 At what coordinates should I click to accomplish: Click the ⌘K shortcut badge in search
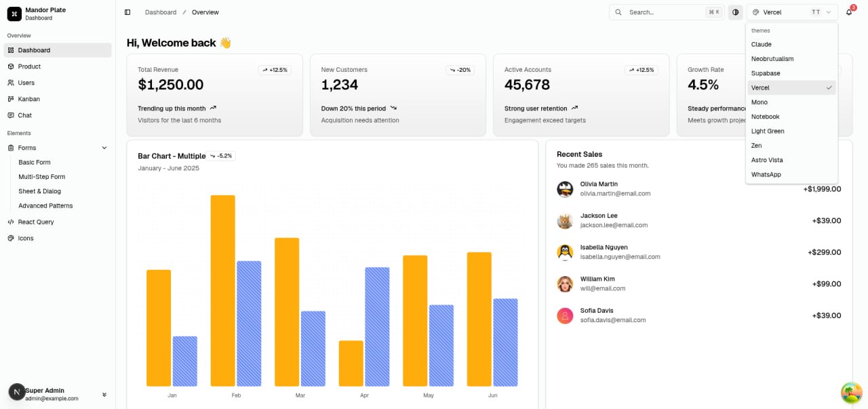(x=713, y=12)
